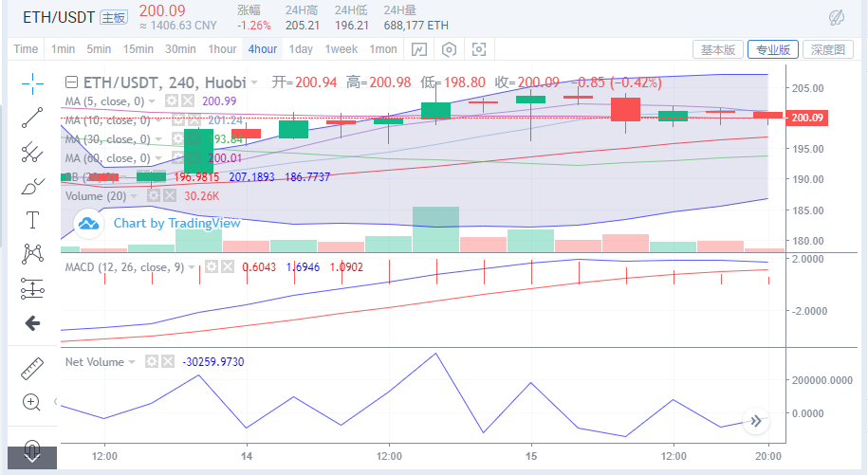868x475 pixels.
Task: Click the muted leaf icon top right
Action: 837,17
